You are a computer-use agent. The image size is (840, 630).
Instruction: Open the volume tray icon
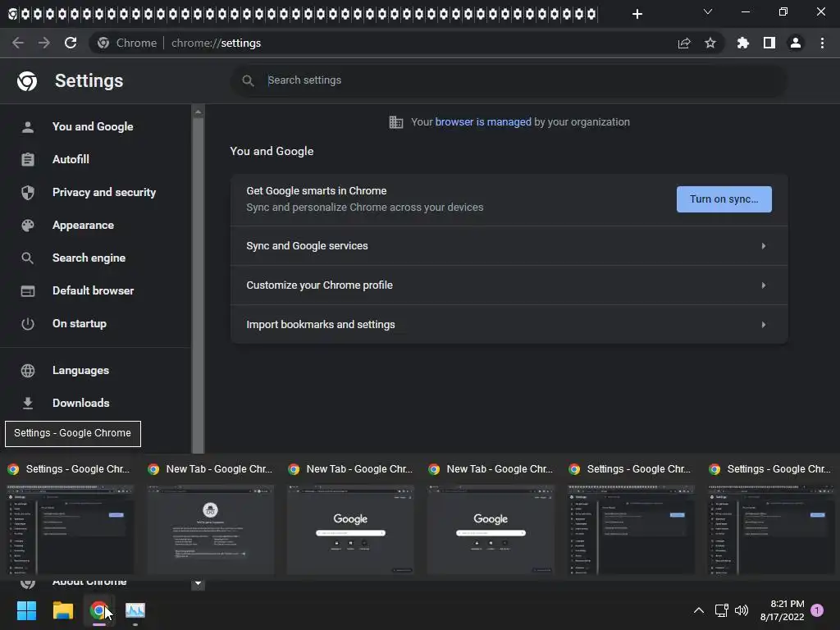(742, 610)
